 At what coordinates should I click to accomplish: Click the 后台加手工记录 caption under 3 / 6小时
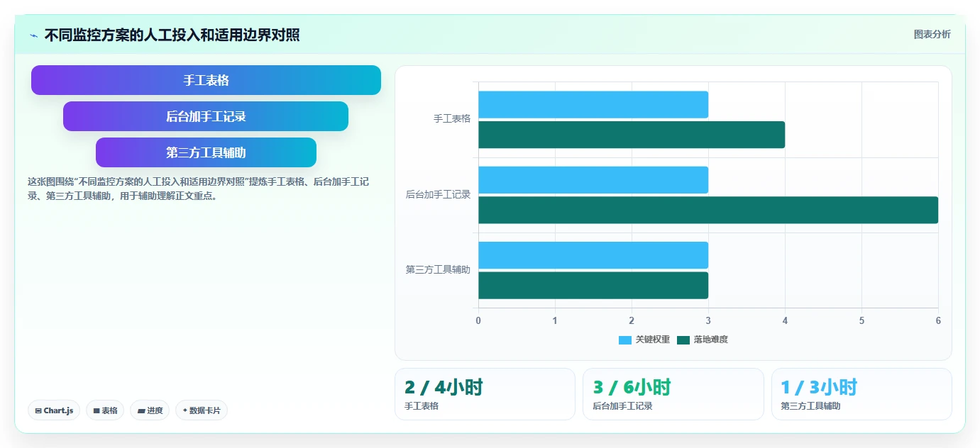(x=622, y=406)
